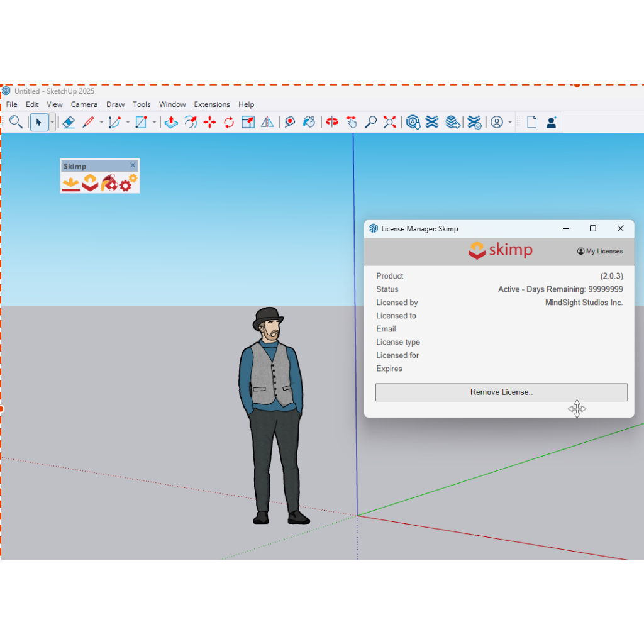
Task: Expand the account dropdown arrow
Action: [x=510, y=122]
